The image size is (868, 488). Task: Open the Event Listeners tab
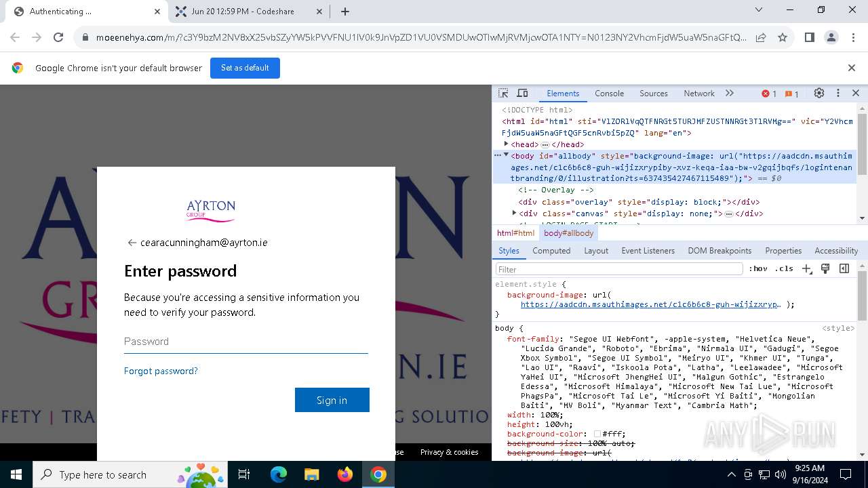pos(648,251)
